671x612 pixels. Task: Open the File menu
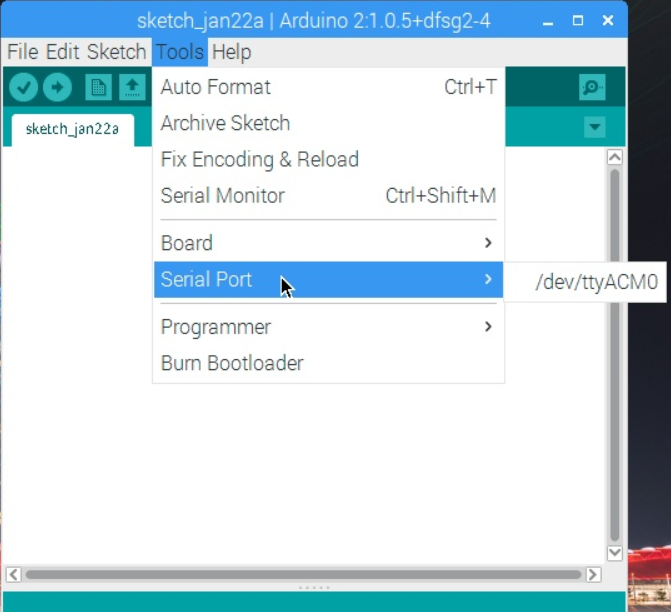(x=23, y=52)
